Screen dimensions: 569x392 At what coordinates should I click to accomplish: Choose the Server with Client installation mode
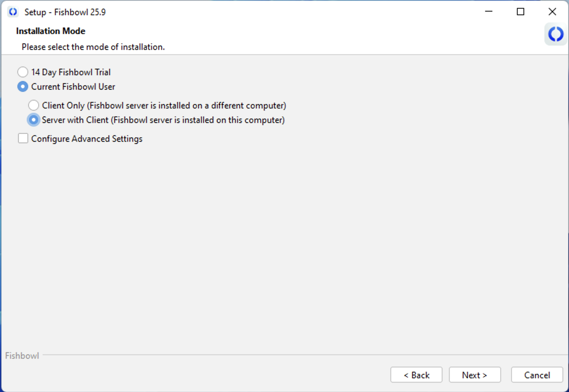point(34,120)
